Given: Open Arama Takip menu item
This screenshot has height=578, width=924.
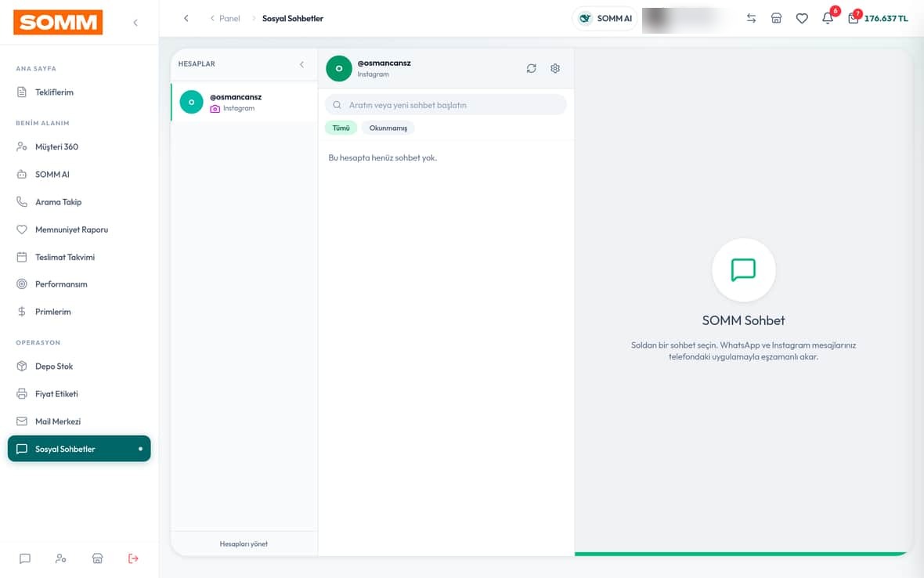Looking at the screenshot, I should tap(79, 202).
